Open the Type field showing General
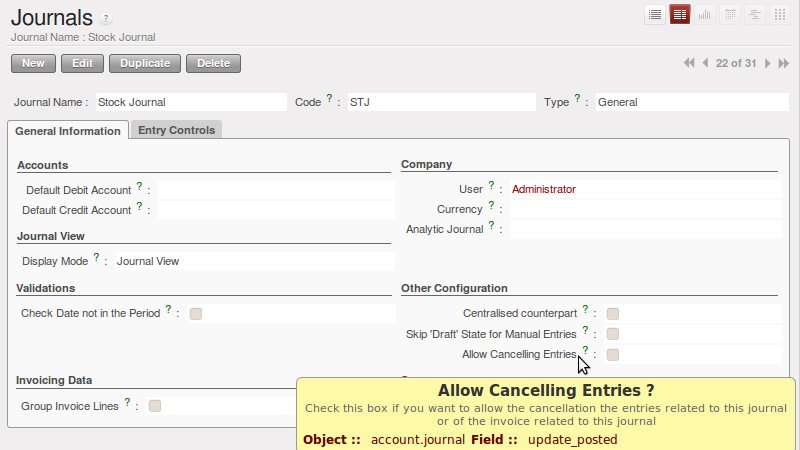800x450 pixels. tap(692, 102)
